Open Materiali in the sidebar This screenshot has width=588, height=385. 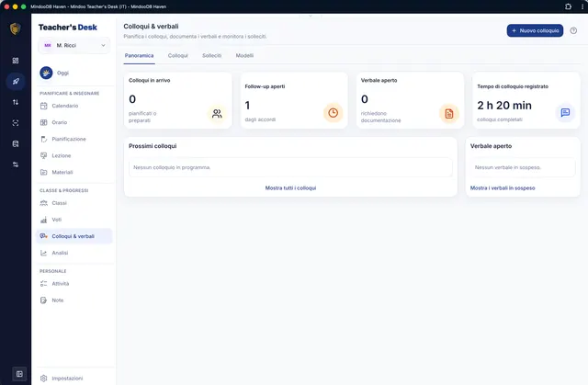74,172
